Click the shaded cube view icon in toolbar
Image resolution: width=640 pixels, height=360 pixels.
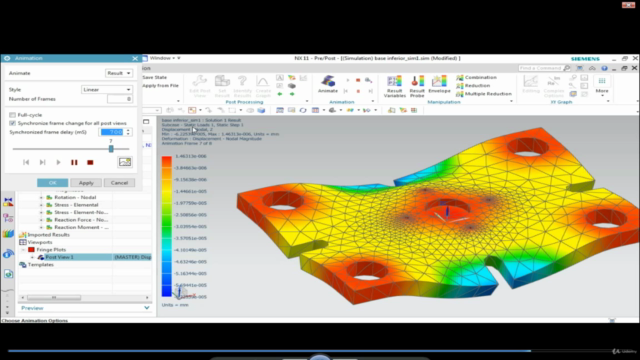click(x=261, y=110)
